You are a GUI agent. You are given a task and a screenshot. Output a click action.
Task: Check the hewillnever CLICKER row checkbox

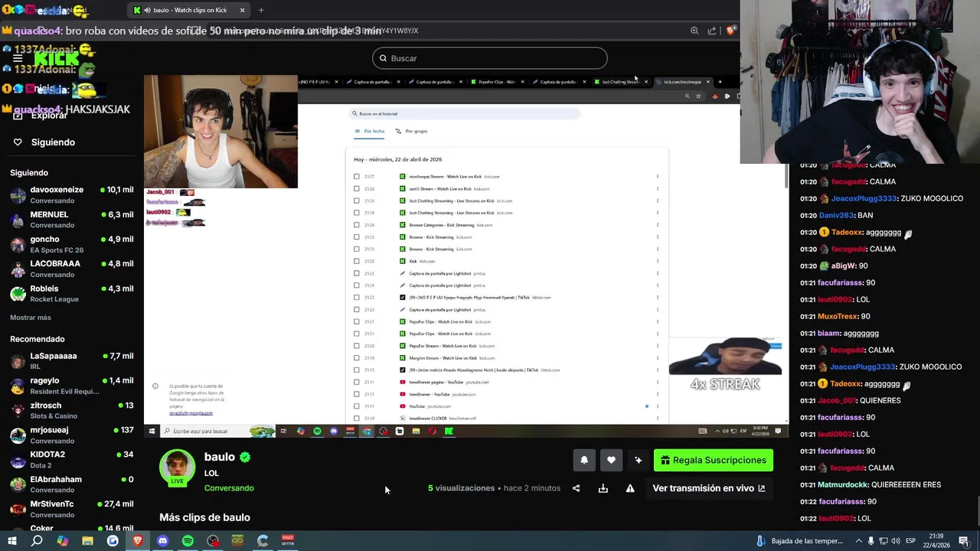pos(357,419)
